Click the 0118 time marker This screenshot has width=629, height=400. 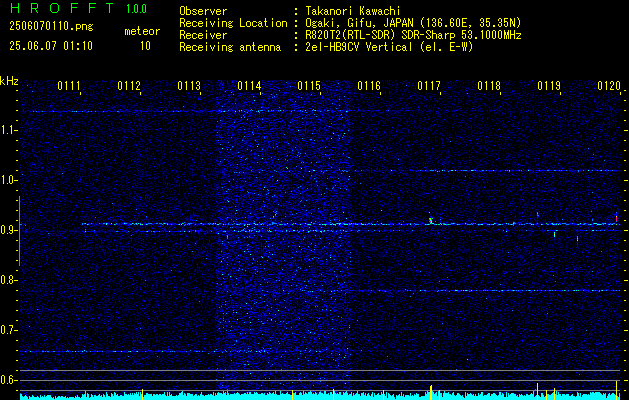[x=489, y=85]
